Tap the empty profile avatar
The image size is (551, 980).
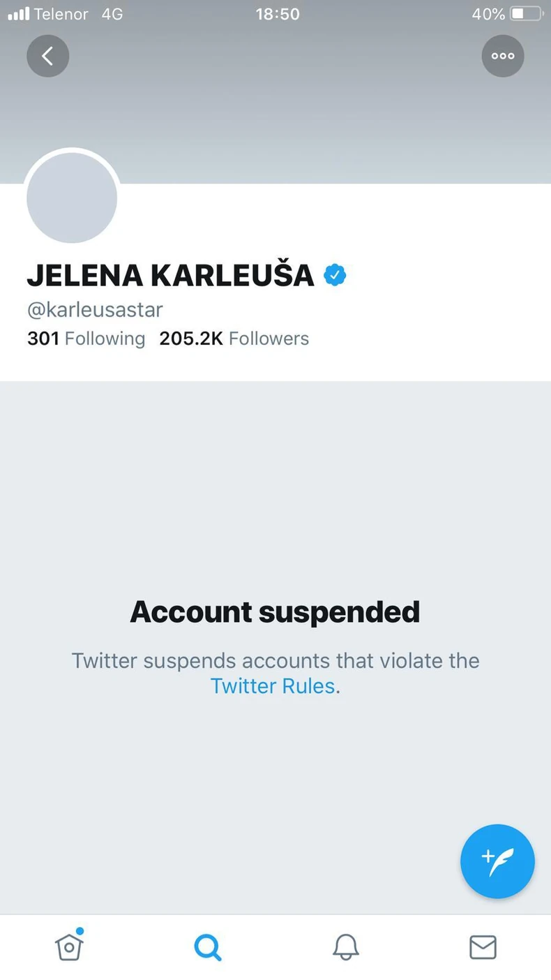(x=72, y=198)
